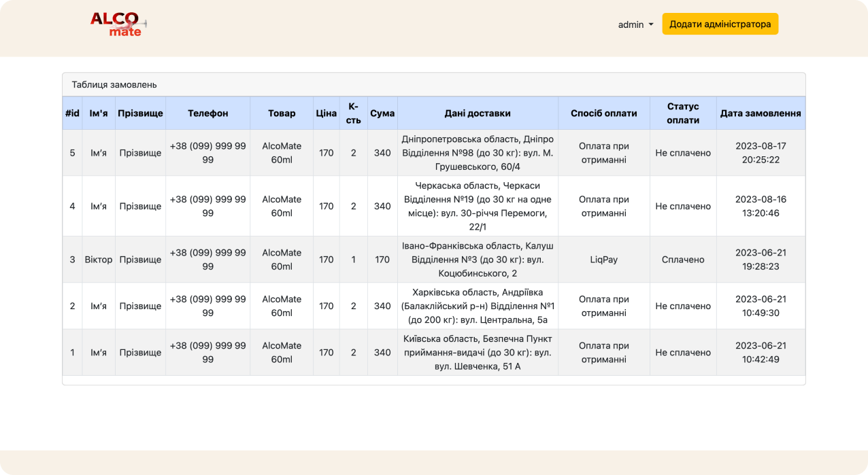
Task: Click the Сплачено status cell
Action: [x=683, y=260]
